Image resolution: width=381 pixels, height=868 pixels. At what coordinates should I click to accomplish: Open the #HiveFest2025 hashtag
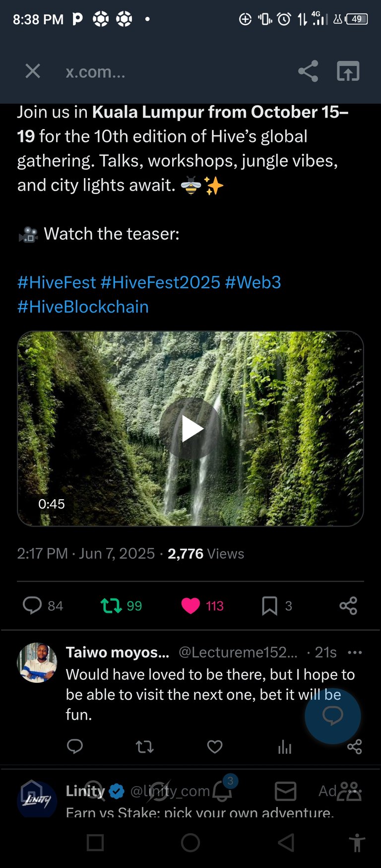pyautogui.click(x=160, y=282)
